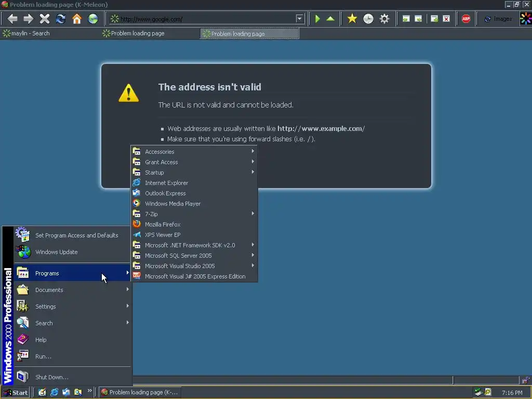Open Preferences gear icon
This screenshot has height=399, width=532.
point(384,19)
